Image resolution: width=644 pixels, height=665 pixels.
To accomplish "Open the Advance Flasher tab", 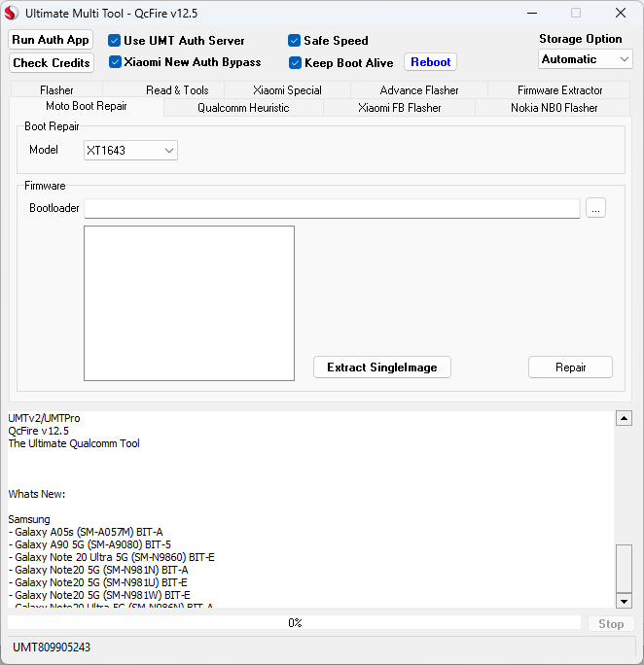I will (x=419, y=90).
